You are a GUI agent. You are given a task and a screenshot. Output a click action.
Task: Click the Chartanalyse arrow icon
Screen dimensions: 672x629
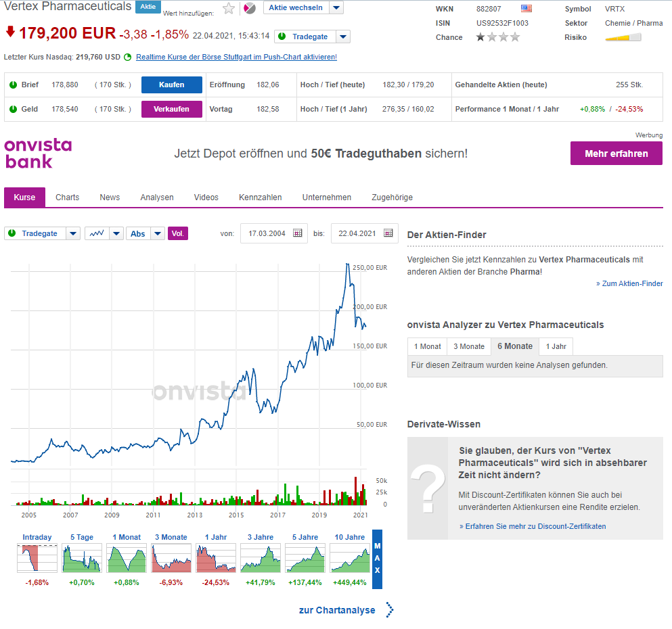(389, 610)
